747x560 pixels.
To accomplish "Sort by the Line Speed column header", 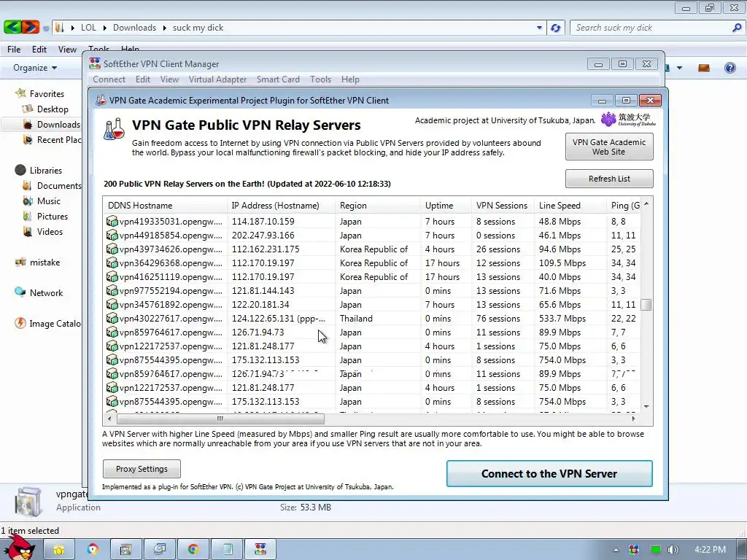I will click(x=570, y=205).
